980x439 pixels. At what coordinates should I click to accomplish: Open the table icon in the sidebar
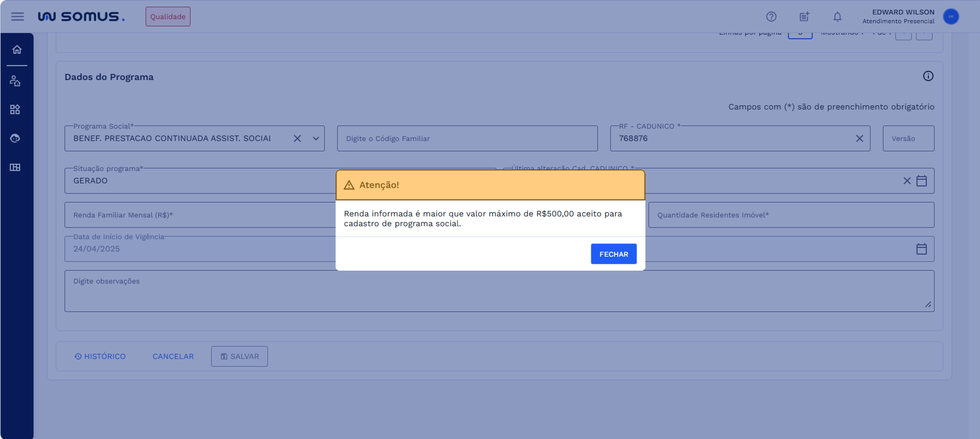tap(15, 167)
